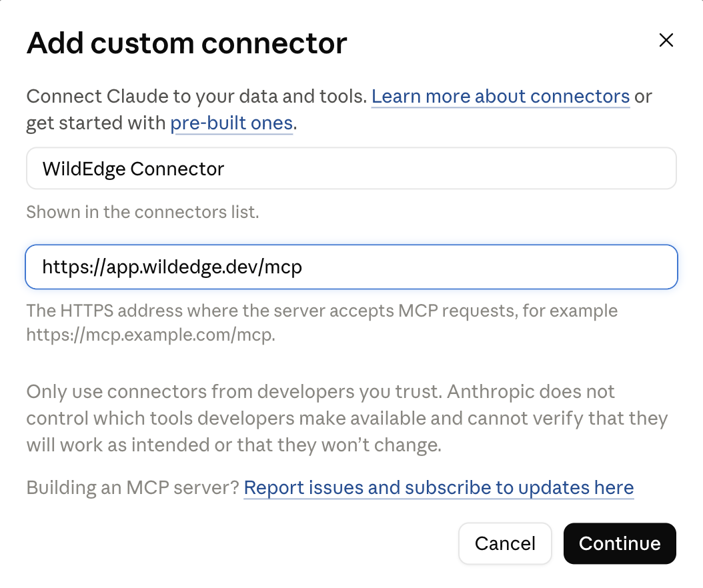Click the "Building an MCP server?" text
Screen dimensions: 703x588
[x=133, y=487]
